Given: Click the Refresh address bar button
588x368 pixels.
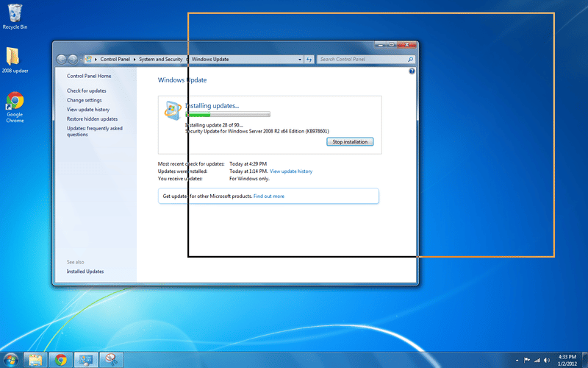Looking at the screenshot, I should pyautogui.click(x=309, y=60).
